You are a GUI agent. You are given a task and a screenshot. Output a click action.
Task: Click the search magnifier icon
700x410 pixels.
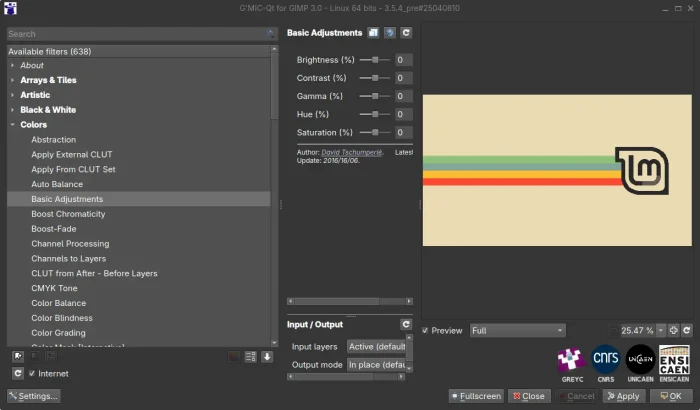271,34
